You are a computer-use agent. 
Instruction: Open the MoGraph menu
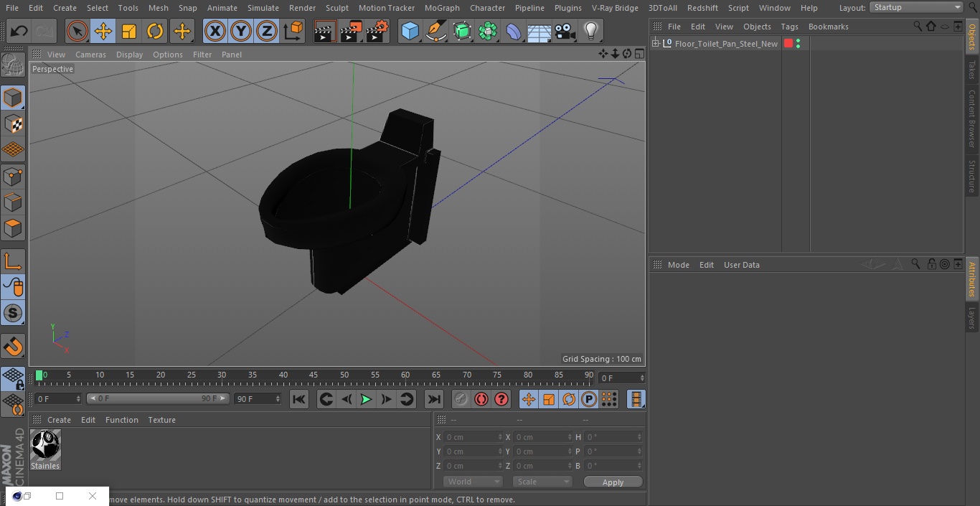point(442,8)
